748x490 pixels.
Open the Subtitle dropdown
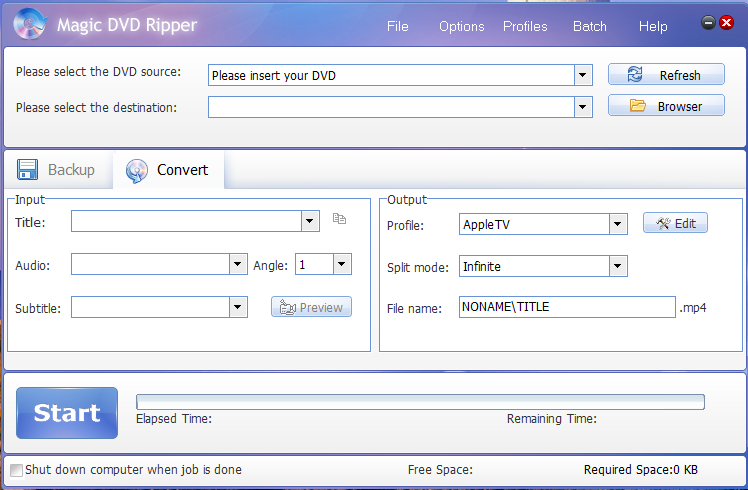pyautogui.click(x=238, y=307)
